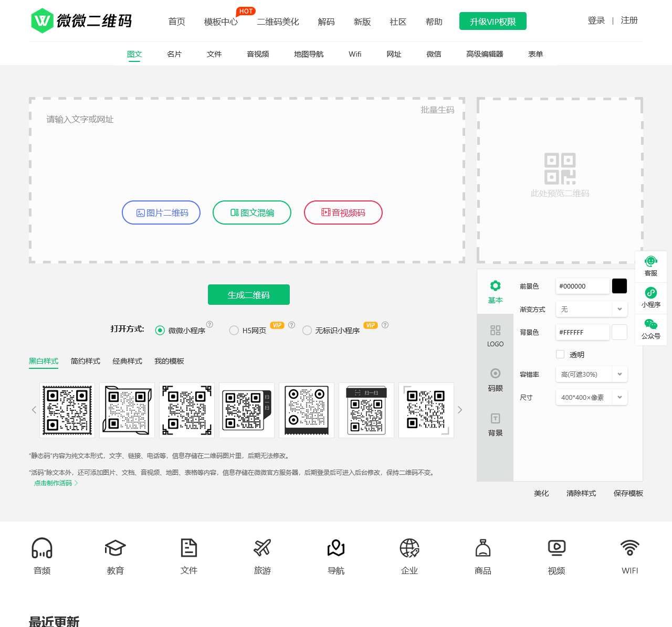The image size is (672, 627).
Task: Click the 生成二维码 button
Action: [249, 294]
